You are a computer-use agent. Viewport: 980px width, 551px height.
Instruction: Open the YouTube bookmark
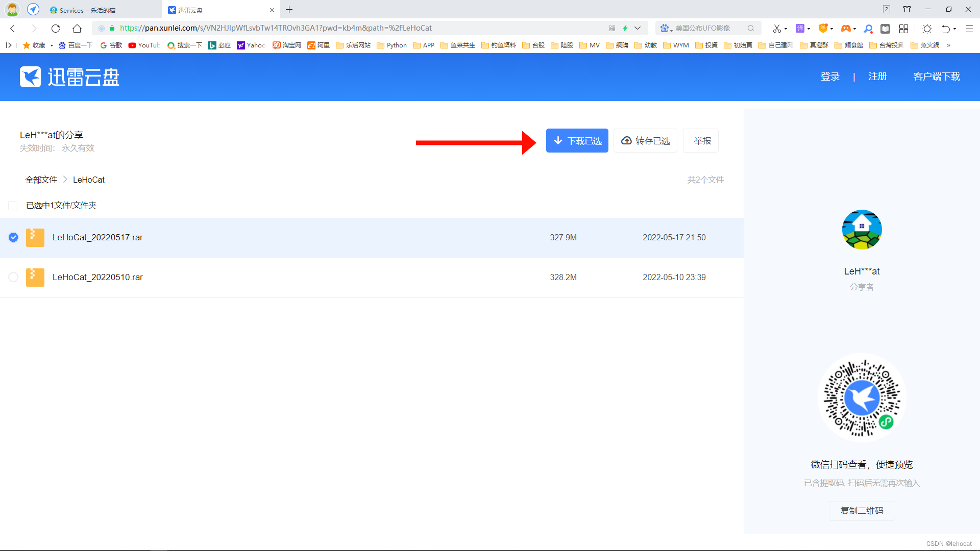coord(144,45)
